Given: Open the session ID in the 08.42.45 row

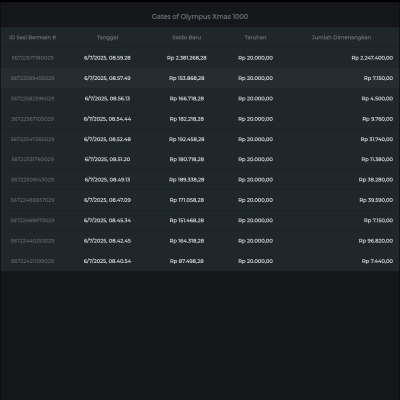Looking at the screenshot, I should pyautogui.click(x=32, y=241).
